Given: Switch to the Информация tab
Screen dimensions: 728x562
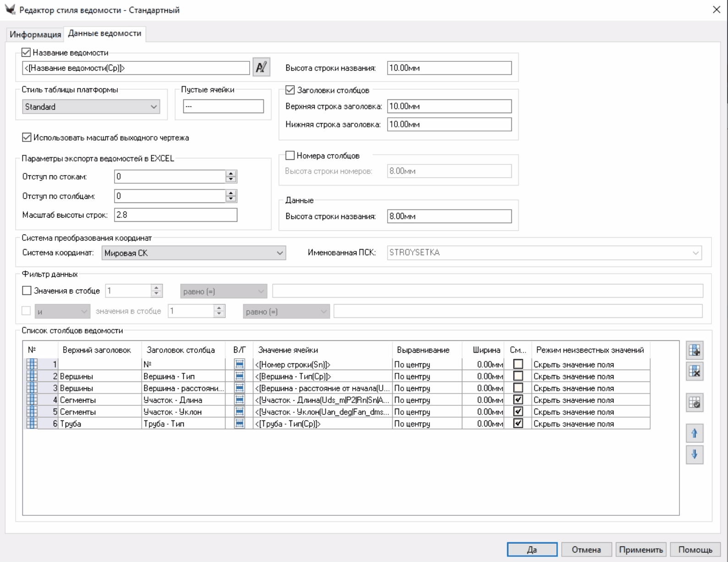Looking at the screenshot, I should (35, 34).
